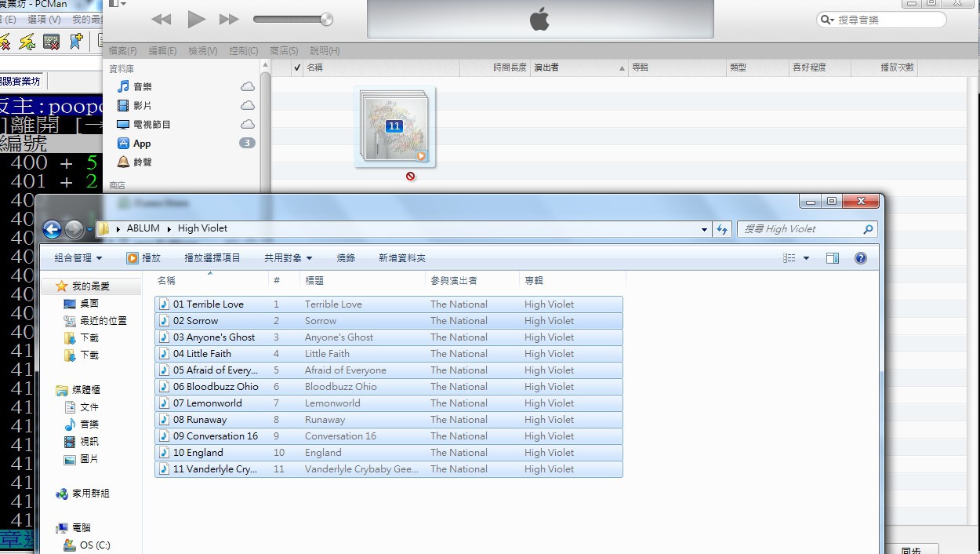980x554 pixels.
Task: Sort Explorer files by 標題 column
Action: 362,280
